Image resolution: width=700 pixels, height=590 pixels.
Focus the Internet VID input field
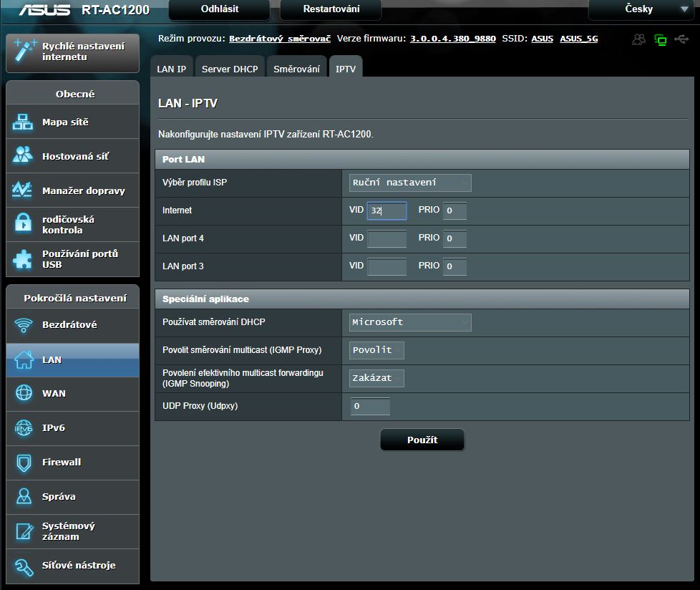coord(387,211)
